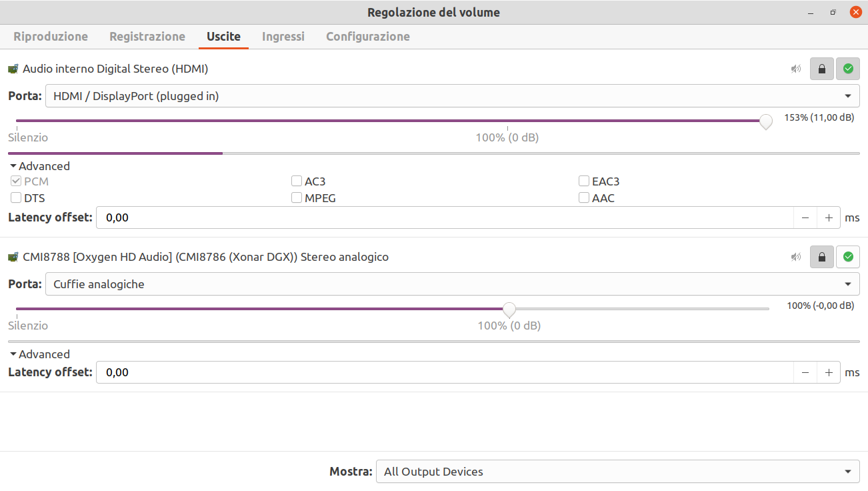The image size is (868, 491).
Task: Click the HDMI sound card icon
Action: 13,69
